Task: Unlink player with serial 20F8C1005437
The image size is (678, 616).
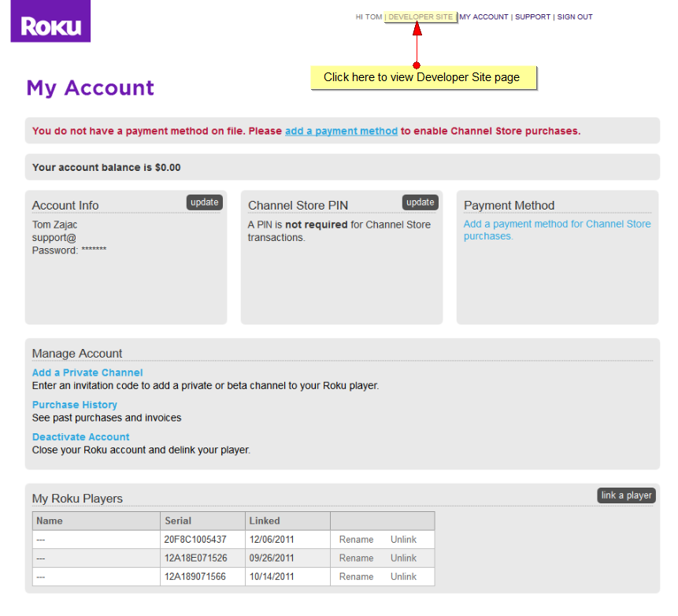Action: (x=403, y=540)
